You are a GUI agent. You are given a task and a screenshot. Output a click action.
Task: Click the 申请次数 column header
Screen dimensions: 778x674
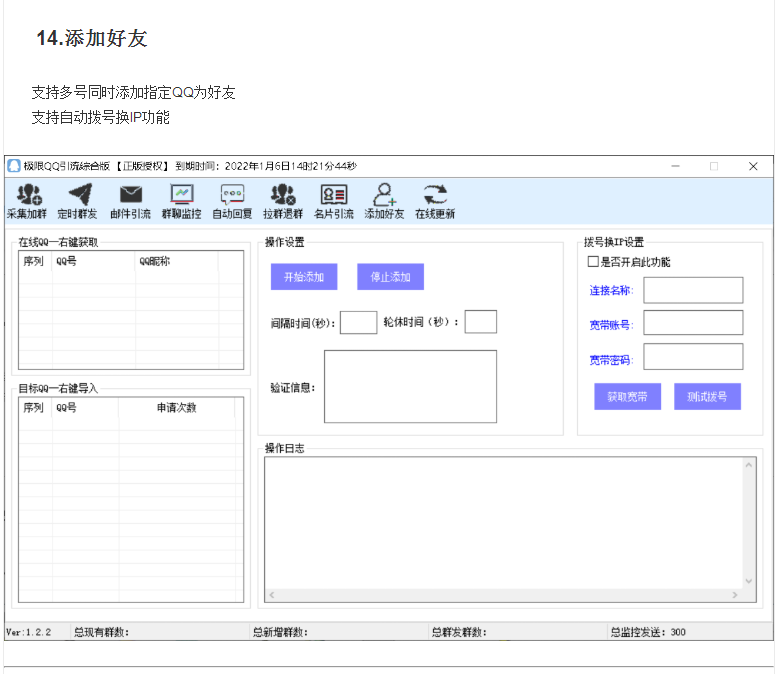pyautogui.click(x=177, y=407)
